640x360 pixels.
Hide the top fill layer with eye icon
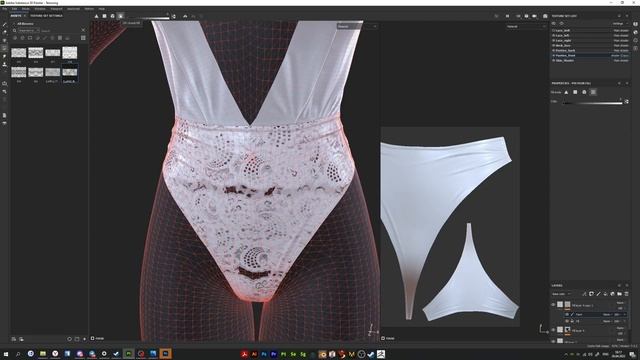553,304
